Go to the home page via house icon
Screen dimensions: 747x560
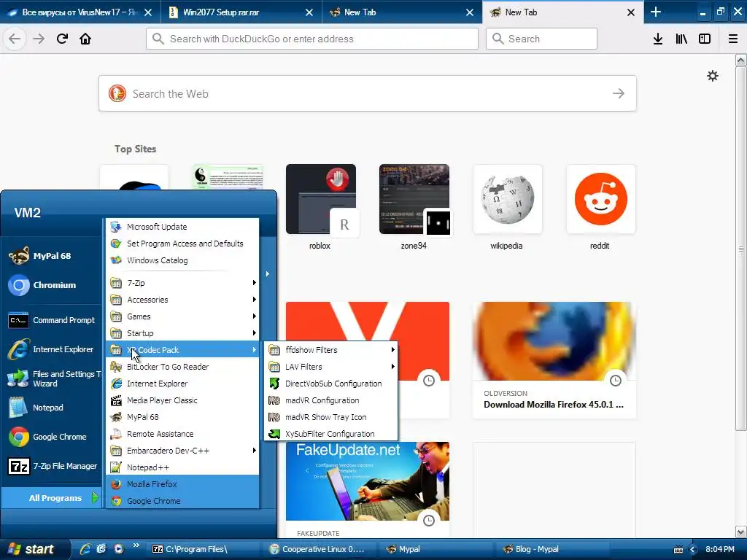[x=85, y=39]
